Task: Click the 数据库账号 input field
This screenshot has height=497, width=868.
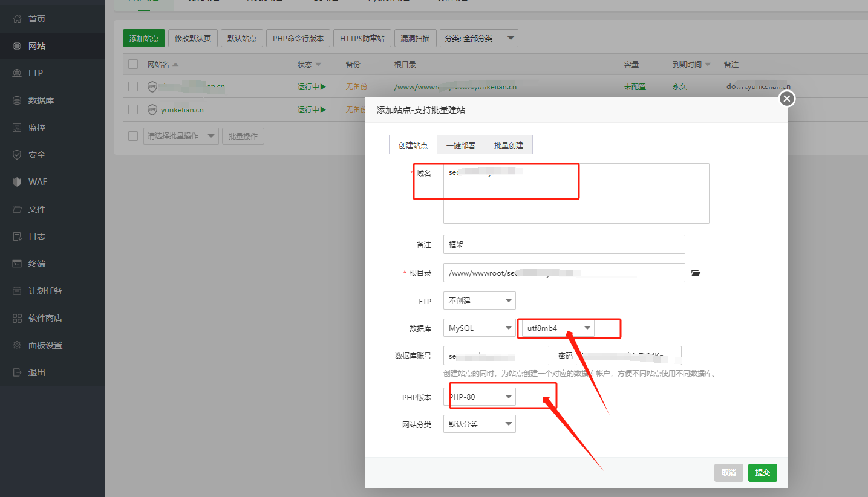Action: pos(496,356)
